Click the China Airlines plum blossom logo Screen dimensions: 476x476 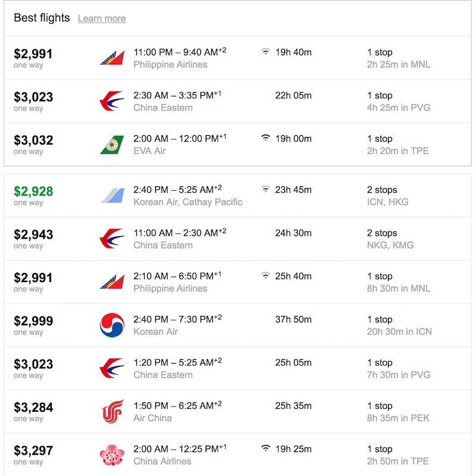112,455
